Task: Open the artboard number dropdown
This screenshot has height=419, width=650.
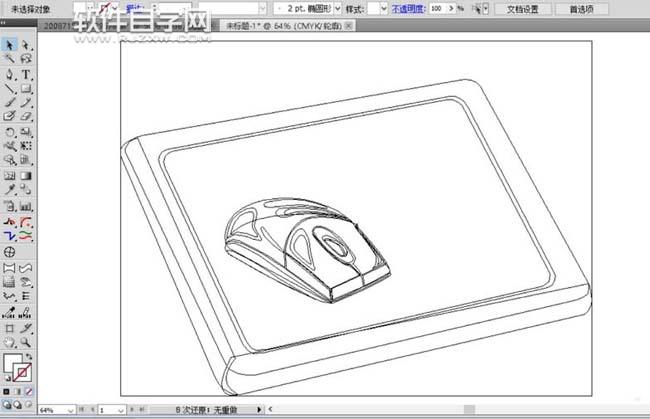Action: tap(121, 410)
